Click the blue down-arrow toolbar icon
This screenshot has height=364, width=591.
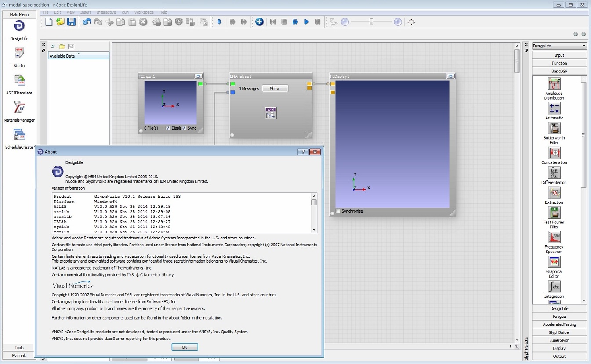pyautogui.click(x=219, y=22)
